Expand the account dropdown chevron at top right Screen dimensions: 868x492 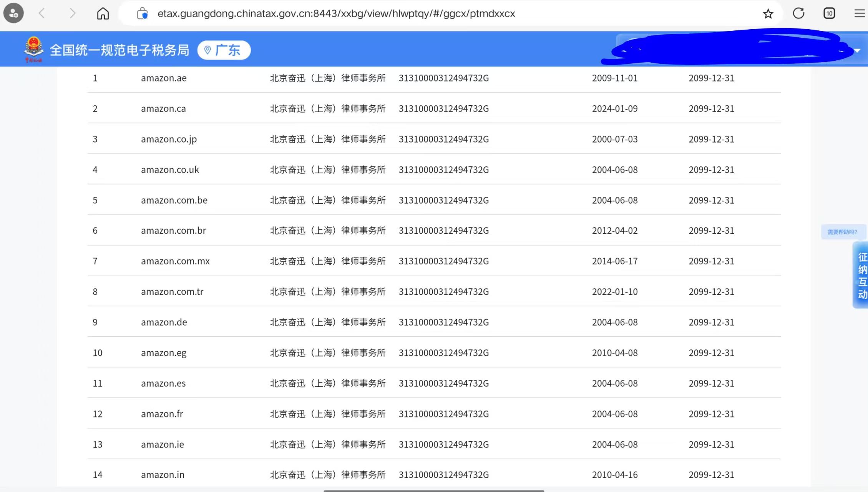click(x=858, y=50)
